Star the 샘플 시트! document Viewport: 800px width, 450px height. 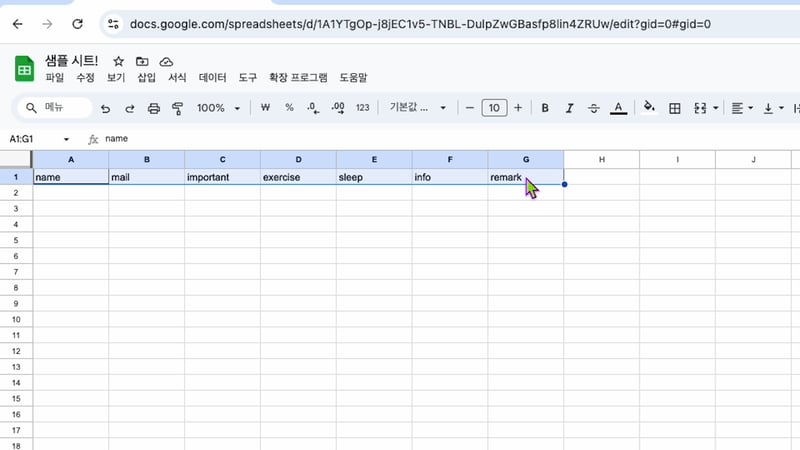118,62
